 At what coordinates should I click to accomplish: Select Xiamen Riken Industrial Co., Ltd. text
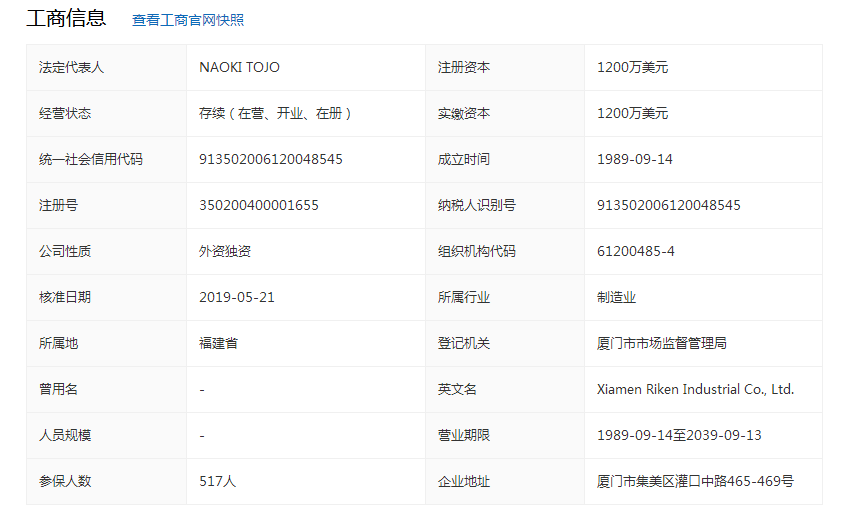coord(695,389)
